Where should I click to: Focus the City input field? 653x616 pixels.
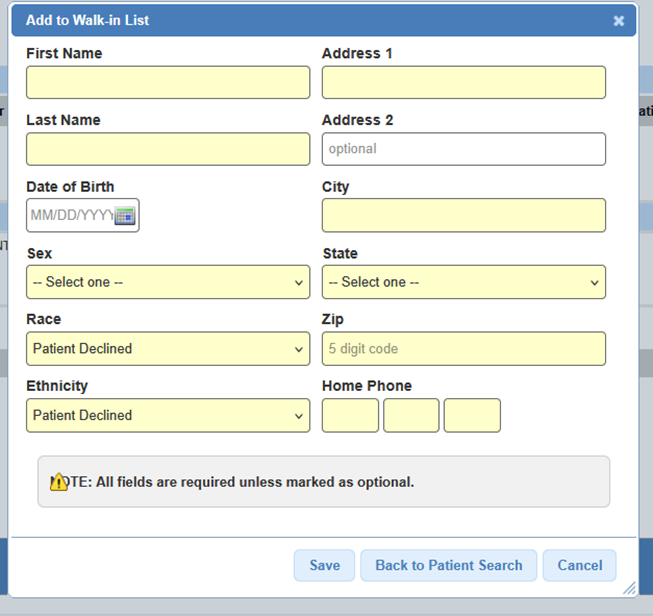click(x=463, y=215)
